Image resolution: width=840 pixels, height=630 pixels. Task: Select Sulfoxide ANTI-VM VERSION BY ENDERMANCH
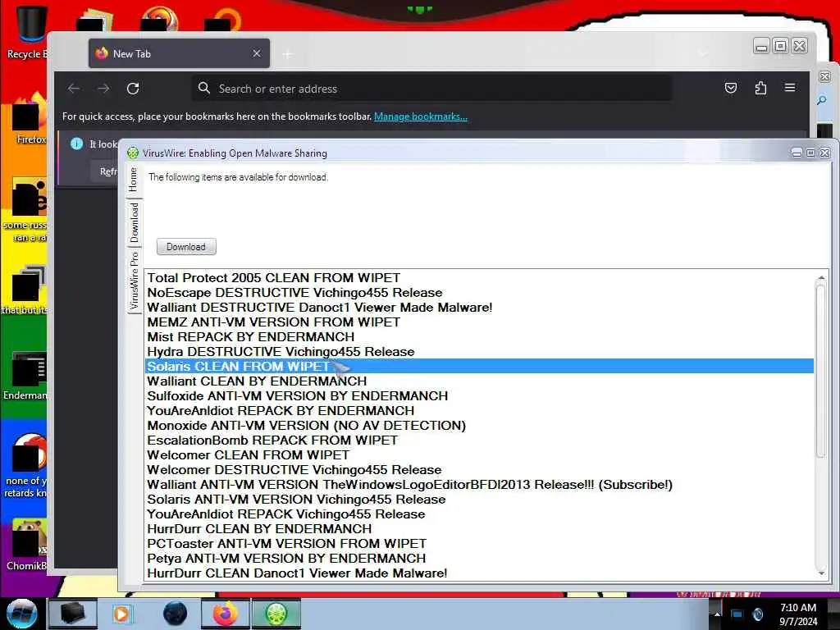(479, 396)
